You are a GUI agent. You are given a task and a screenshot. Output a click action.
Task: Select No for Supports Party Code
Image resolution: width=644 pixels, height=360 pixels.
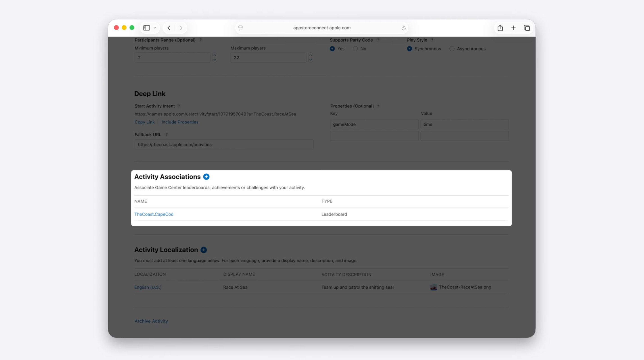coord(355,49)
